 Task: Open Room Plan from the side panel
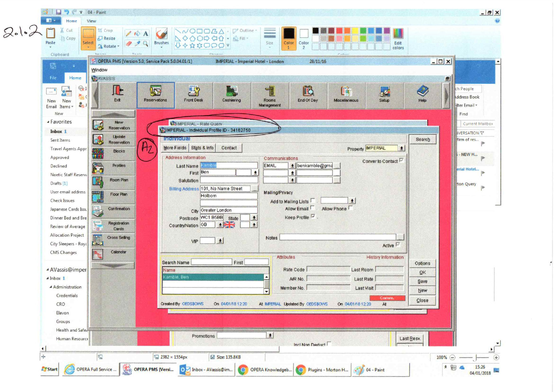coord(113,182)
